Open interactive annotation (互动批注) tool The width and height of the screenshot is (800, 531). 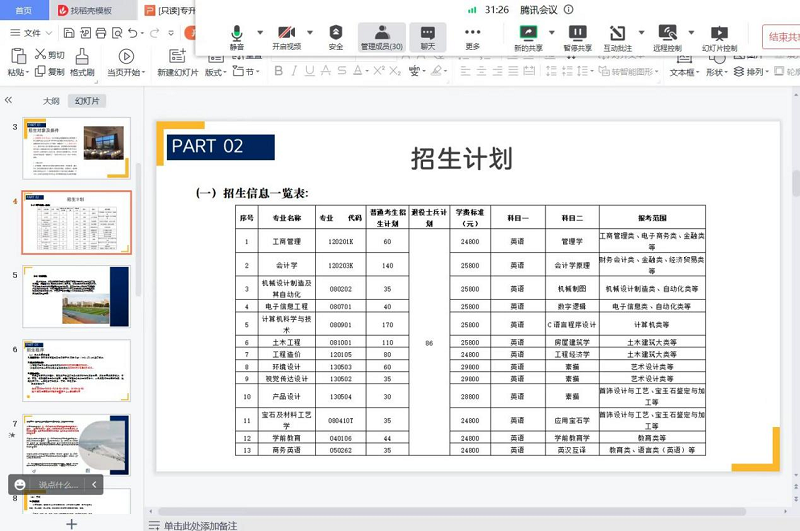617,37
